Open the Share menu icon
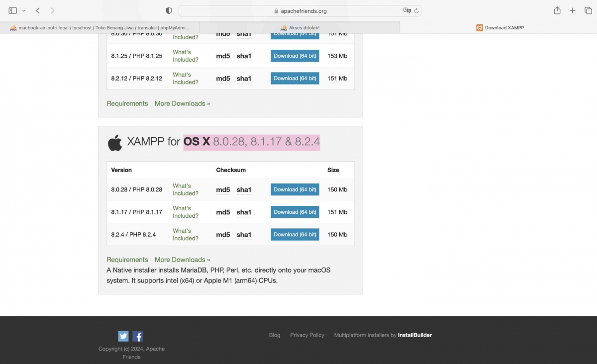The width and height of the screenshot is (597, 364). pyautogui.click(x=557, y=10)
